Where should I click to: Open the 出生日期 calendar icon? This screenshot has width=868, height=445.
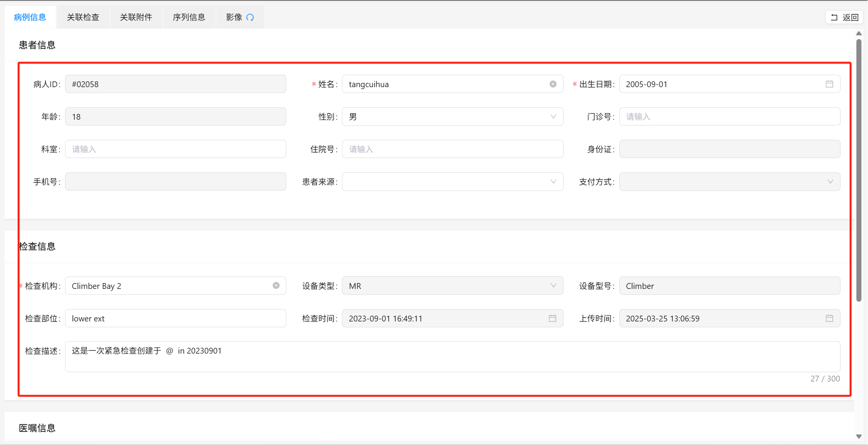coord(829,84)
